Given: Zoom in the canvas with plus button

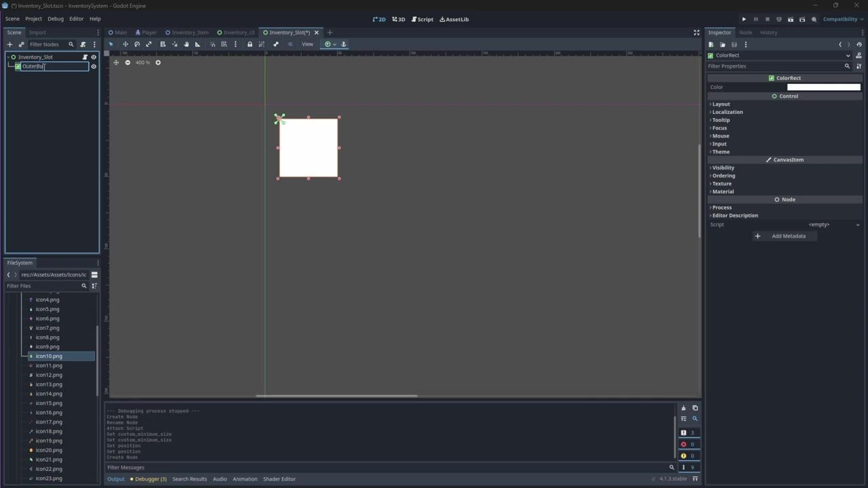Looking at the screenshot, I should coord(158,62).
